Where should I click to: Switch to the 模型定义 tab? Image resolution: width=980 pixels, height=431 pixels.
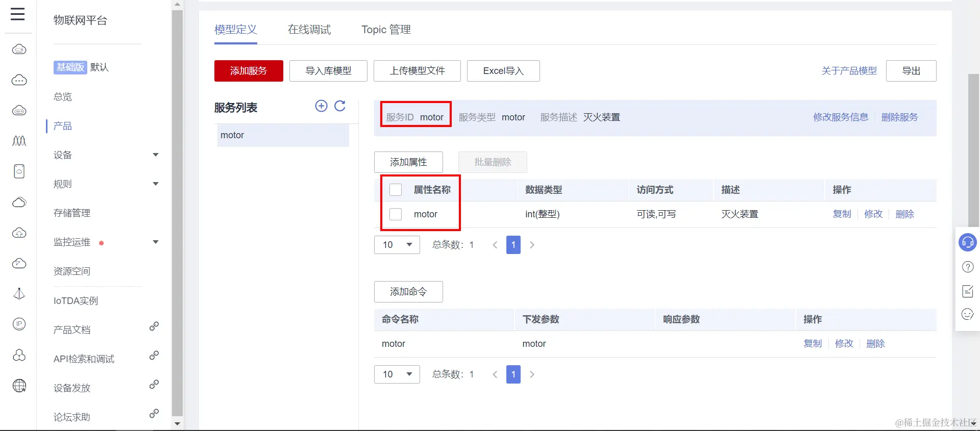pos(235,30)
